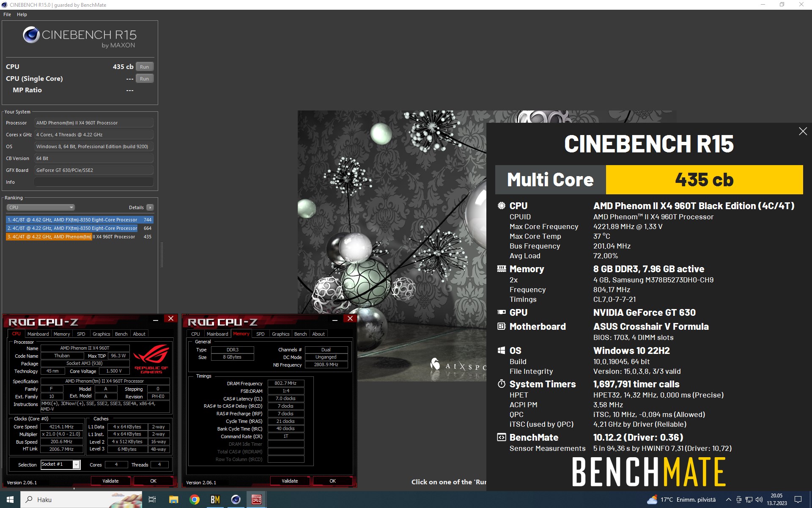Open the ranking Details arrow
812x508 pixels.
click(150, 207)
